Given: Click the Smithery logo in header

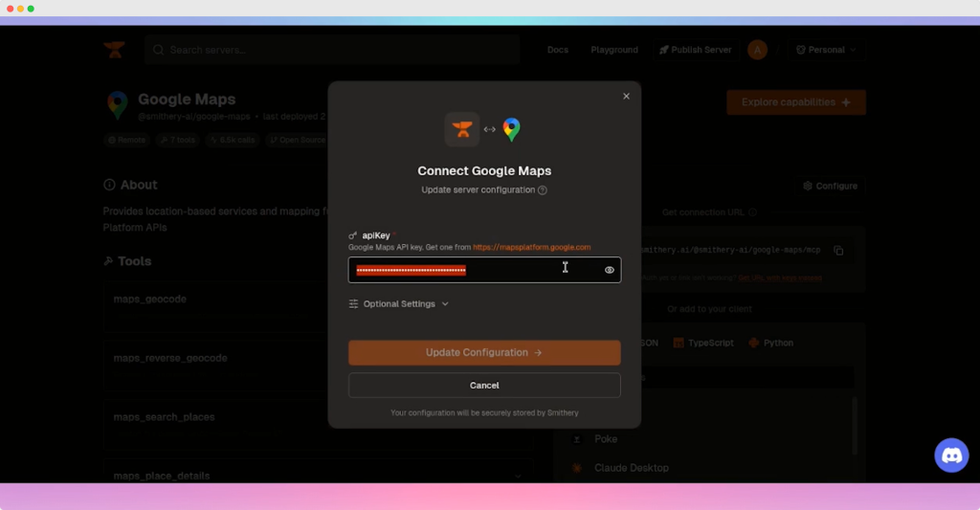Looking at the screenshot, I should (115, 50).
